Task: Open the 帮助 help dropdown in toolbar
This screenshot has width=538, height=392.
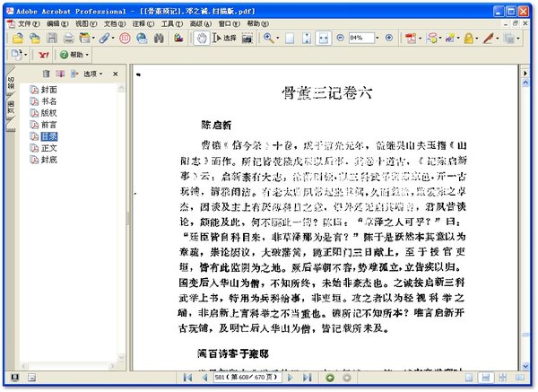Action: (x=74, y=55)
